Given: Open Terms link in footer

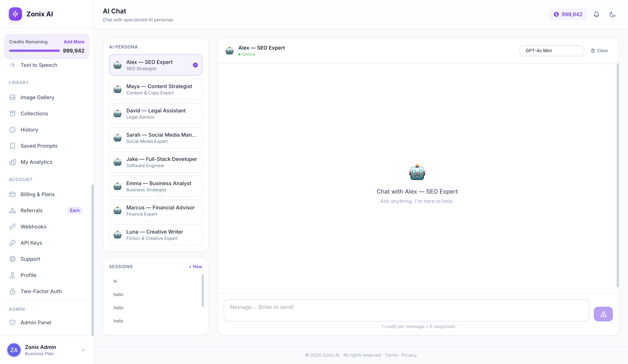Looking at the screenshot, I should point(391,355).
